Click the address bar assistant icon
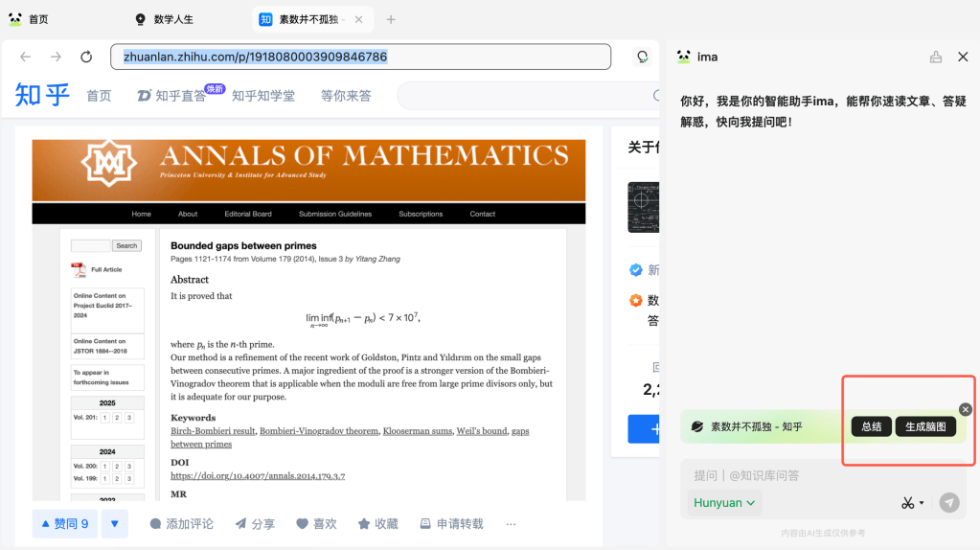Image resolution: width=980 pixels, height=550 pixels. point(643,57)
